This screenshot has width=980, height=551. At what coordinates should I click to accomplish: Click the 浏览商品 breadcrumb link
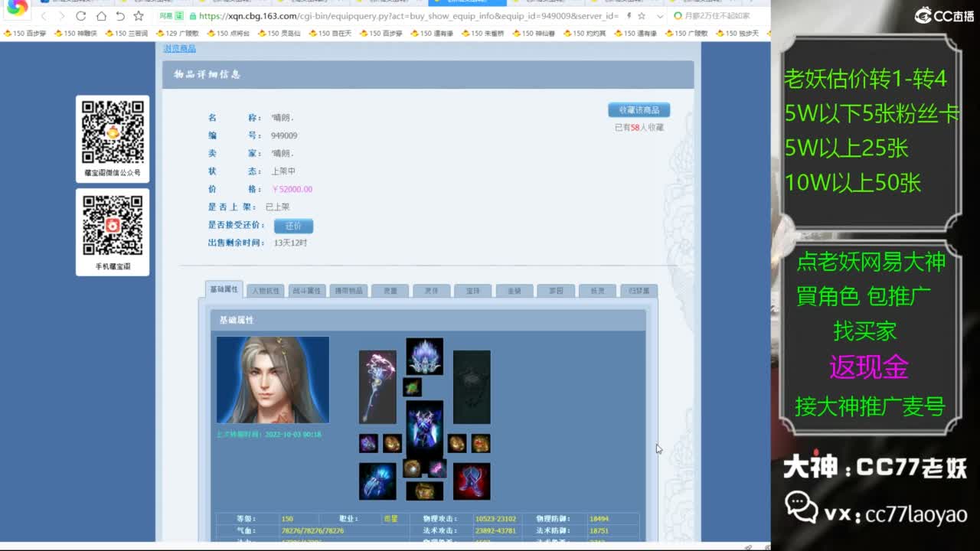click(179, 49)
